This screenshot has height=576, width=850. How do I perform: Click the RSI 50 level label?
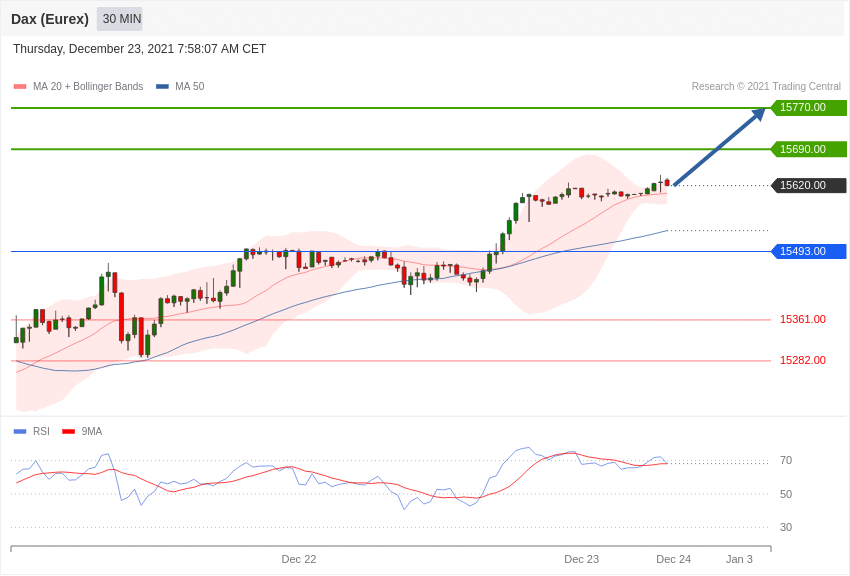click(x=786, y=494)
